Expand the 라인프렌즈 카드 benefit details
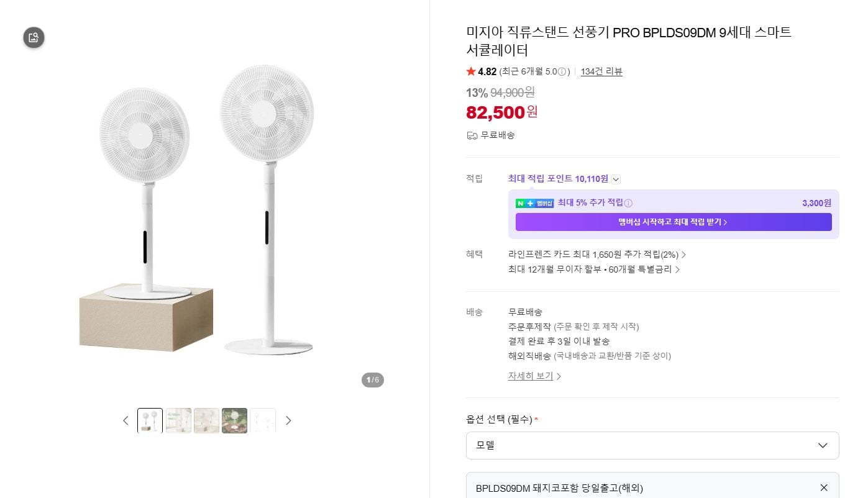 (597, 255)
